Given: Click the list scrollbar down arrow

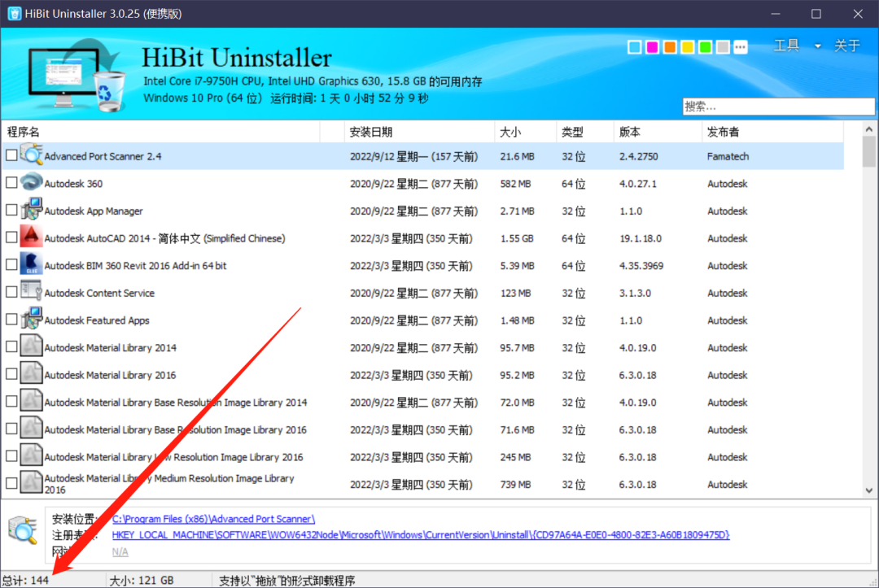Looking at the screenshot, I should 869,490.
